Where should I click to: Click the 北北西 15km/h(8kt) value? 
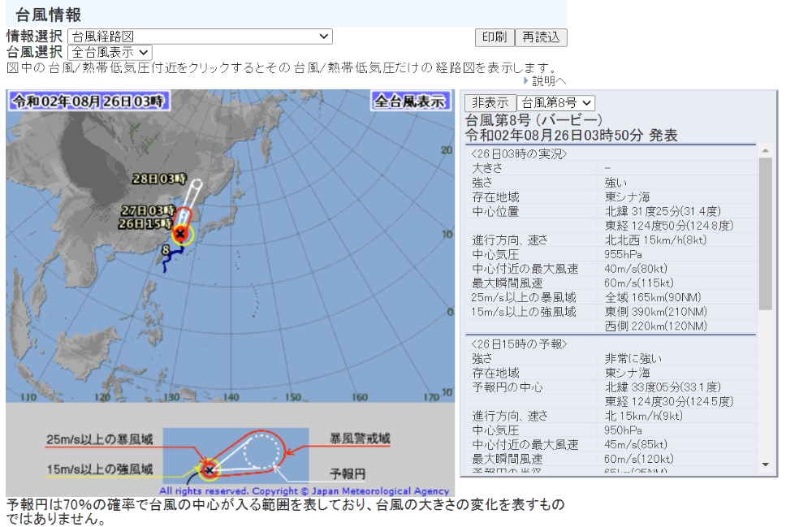[x=655, y=240]
